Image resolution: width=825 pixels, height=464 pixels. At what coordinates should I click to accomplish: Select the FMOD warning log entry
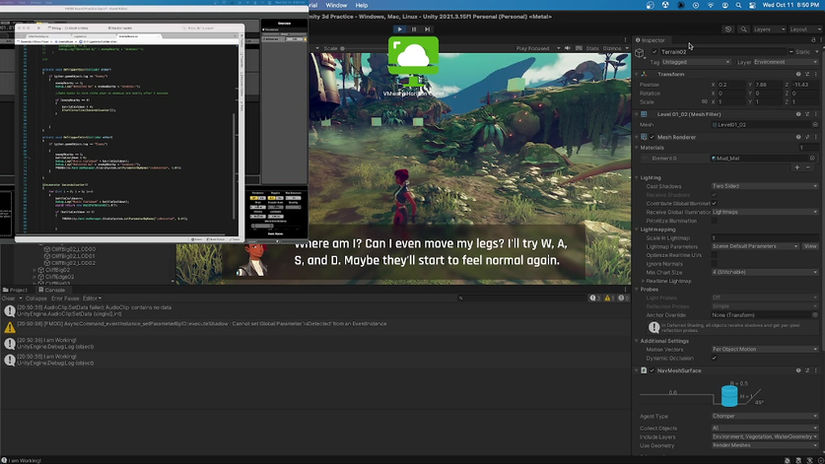(316, 327)
